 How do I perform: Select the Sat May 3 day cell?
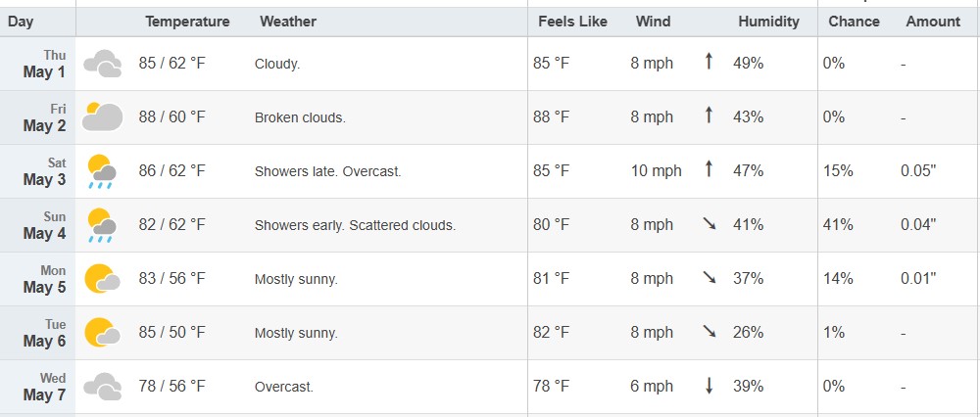38,171
